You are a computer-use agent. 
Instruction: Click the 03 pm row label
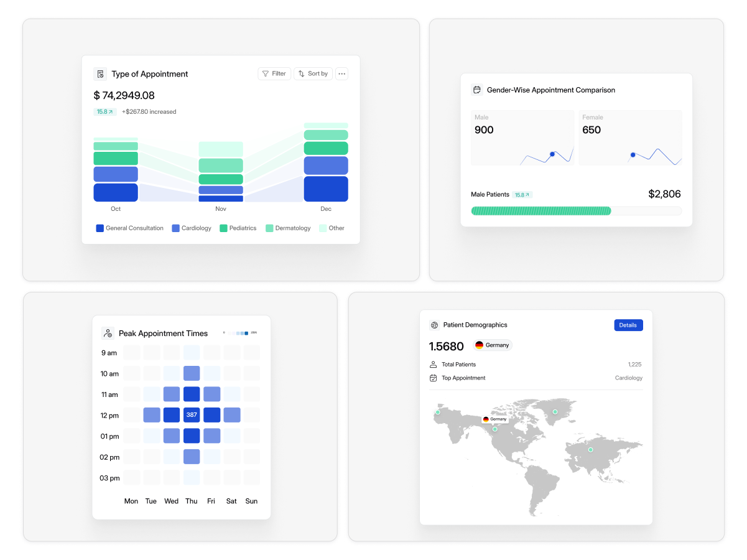[110, 478]
